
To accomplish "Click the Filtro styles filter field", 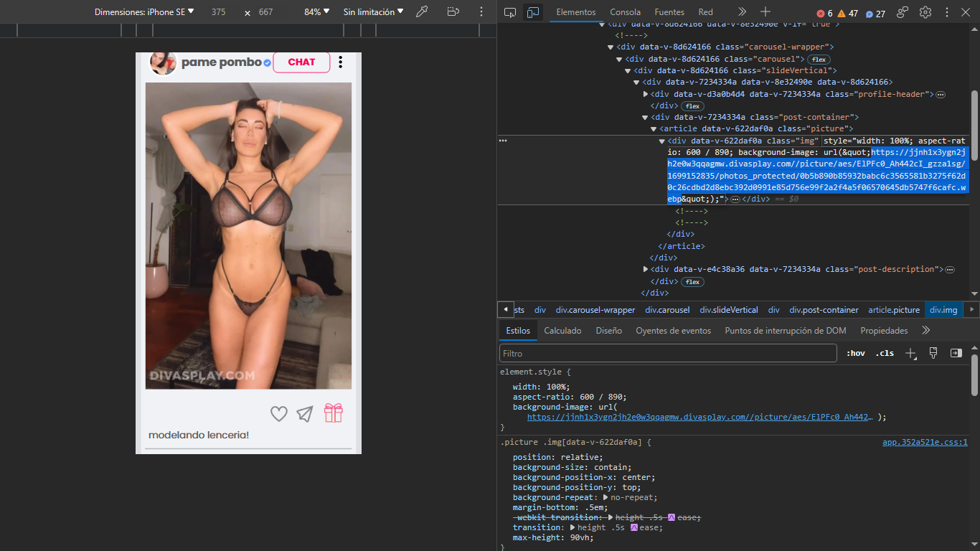I will 667,353.
